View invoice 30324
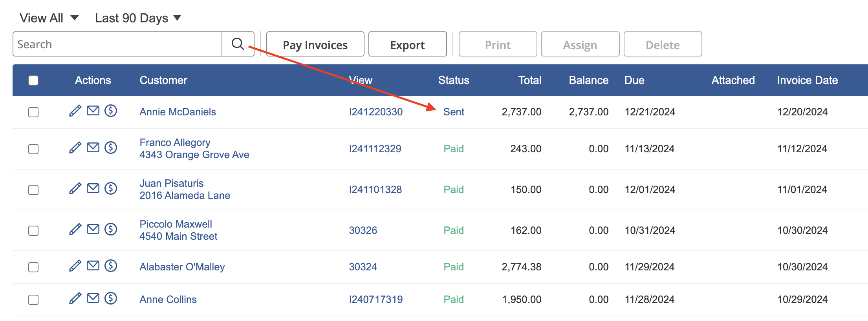This screenshot has height=321, width=868. (363, 267)
